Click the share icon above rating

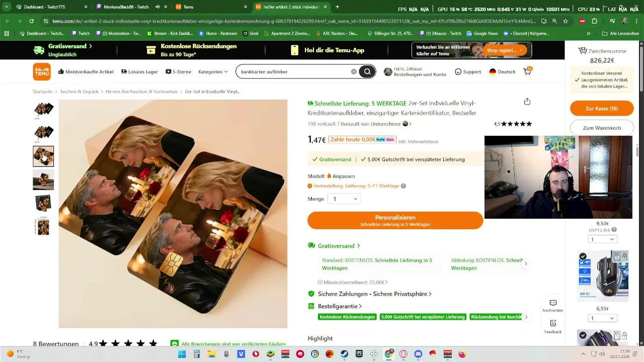(x=527, y=102)
